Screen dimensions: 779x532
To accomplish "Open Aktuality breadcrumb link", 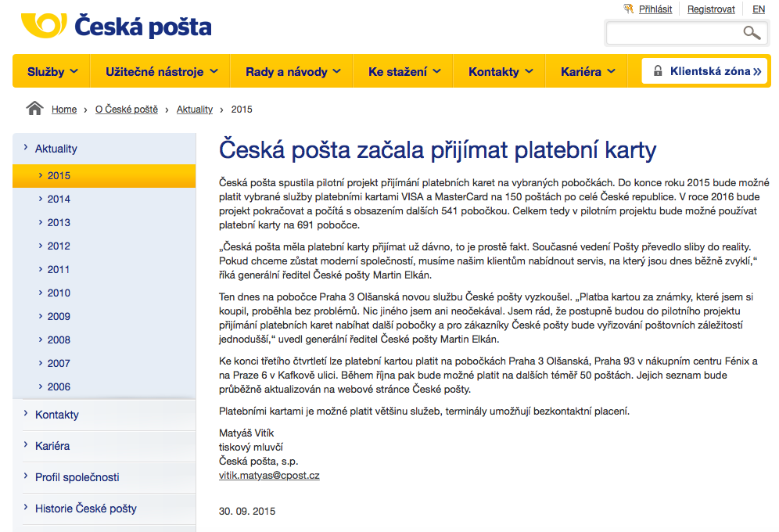I will pyautogui.click(x=194, y=110).
